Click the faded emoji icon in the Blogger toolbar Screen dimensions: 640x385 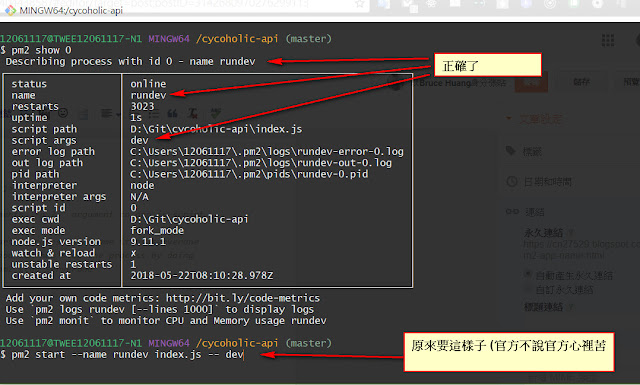click(63, 113)
